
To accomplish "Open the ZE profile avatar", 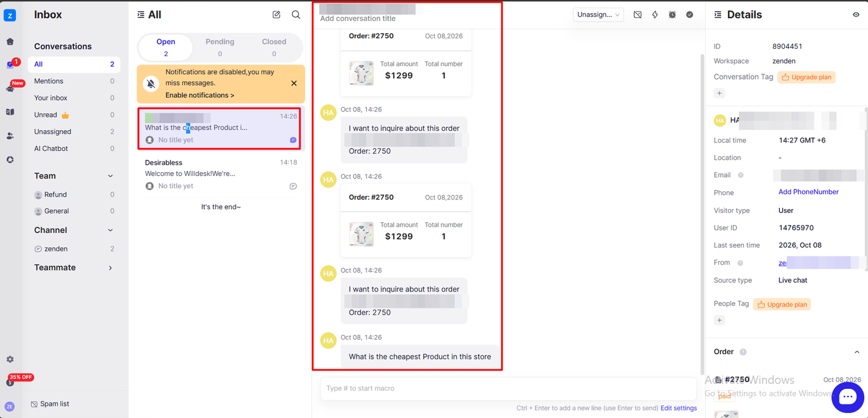I will pos(9,406).
